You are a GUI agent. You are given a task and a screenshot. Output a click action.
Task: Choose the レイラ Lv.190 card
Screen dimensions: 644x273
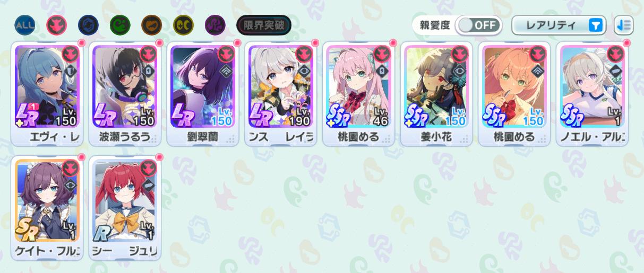click(281, 94)
